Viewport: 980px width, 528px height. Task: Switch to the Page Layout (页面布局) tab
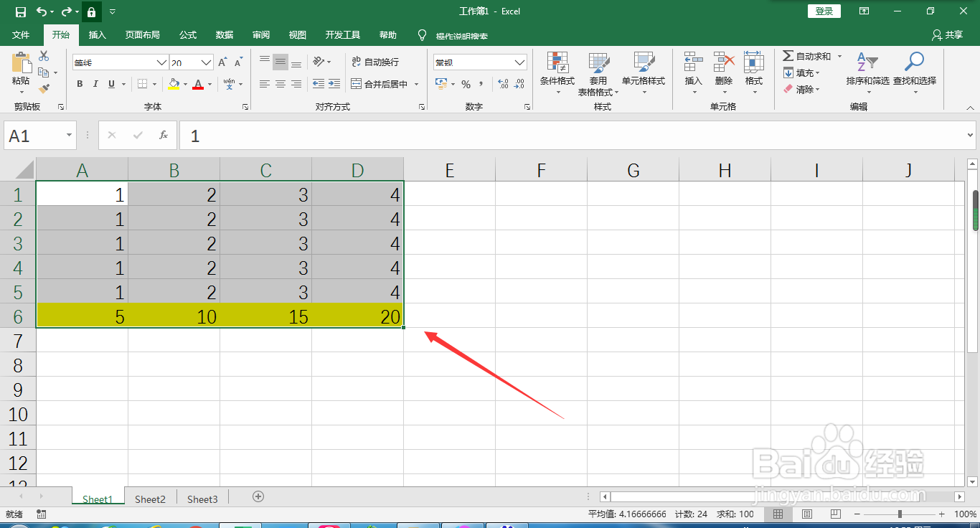142,35
